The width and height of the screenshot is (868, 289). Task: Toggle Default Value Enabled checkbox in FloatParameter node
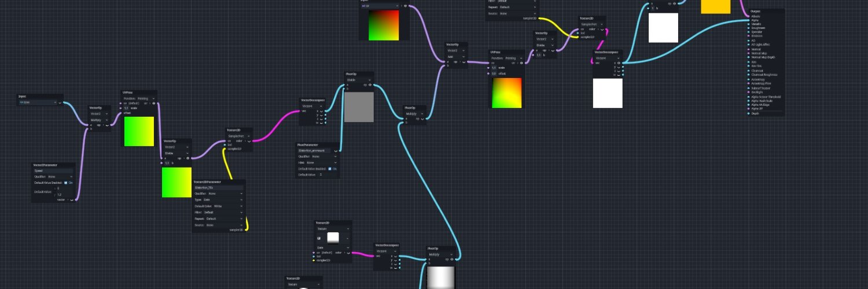click(x=329, y=169)
